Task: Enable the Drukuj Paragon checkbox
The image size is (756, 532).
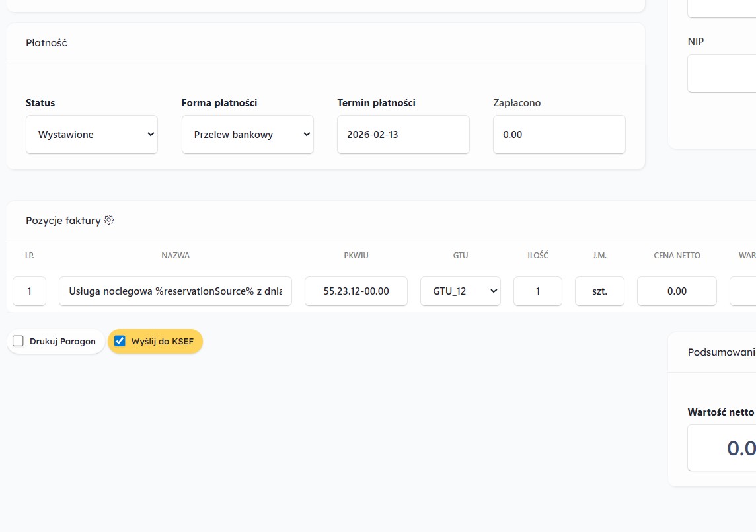Action: point(19,341)
